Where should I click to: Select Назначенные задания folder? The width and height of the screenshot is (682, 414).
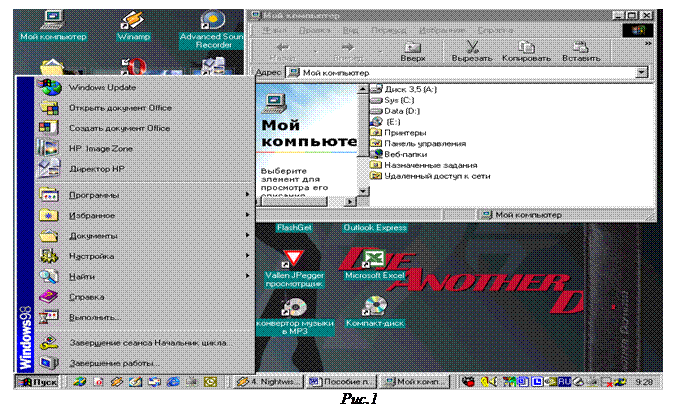[424, 165]
